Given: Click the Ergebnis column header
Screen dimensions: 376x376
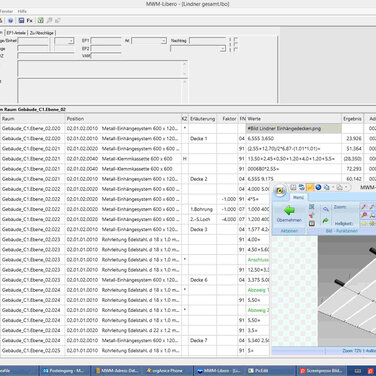Looking at the screenshot, I should [x=352, y=119].
